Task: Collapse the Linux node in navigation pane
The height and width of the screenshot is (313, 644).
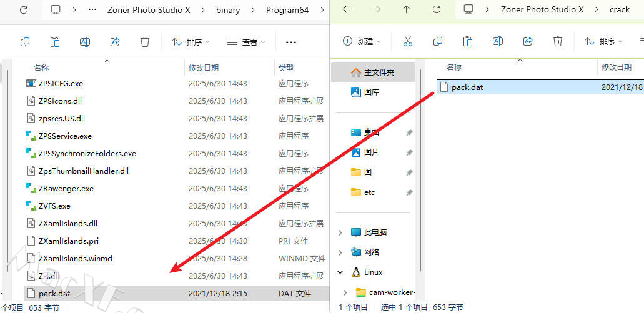Action: [x=340, y=272]
